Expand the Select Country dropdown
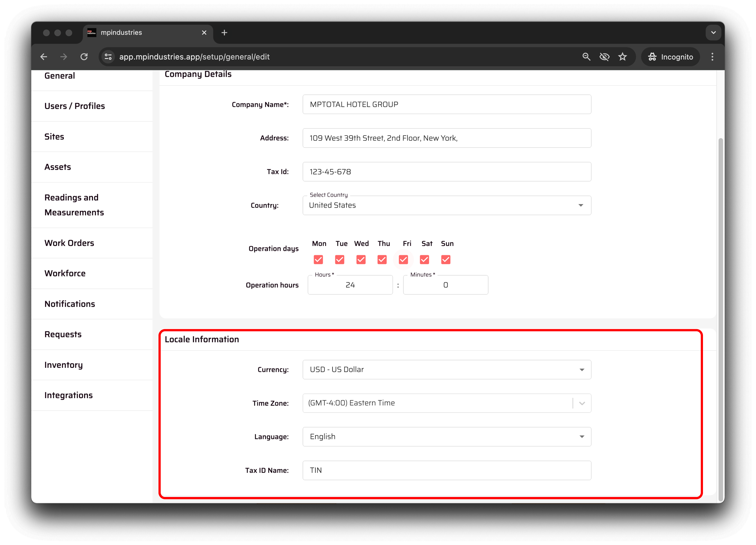Viewport: 756px width, 545px height. pos(580,205)
